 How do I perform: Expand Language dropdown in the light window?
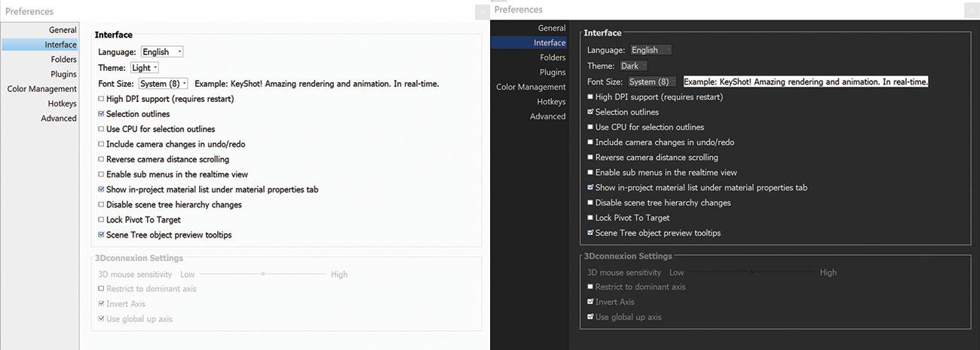coord(162,52)
